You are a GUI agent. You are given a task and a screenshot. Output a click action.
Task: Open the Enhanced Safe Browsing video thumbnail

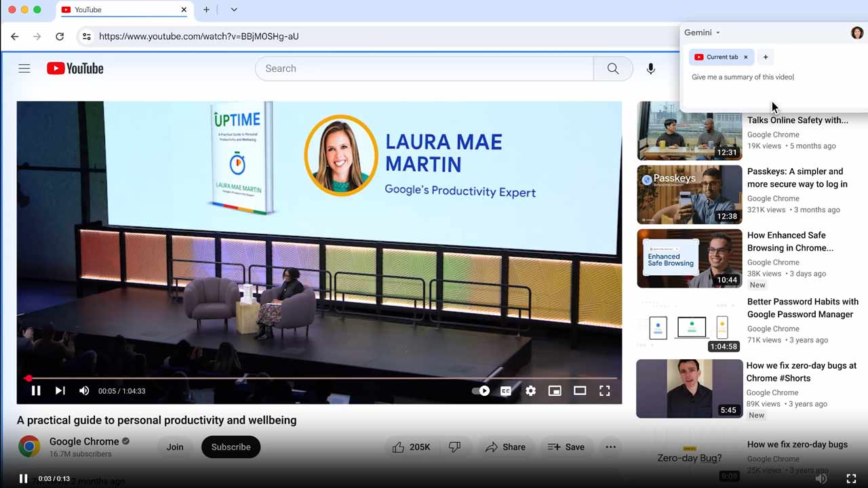(x=690, y=258)
